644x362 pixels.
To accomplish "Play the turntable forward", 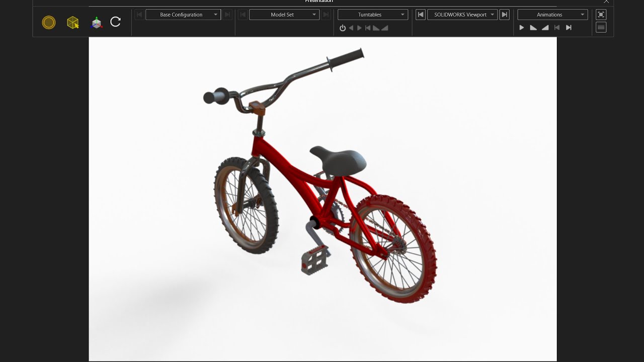I will [359, 28].
